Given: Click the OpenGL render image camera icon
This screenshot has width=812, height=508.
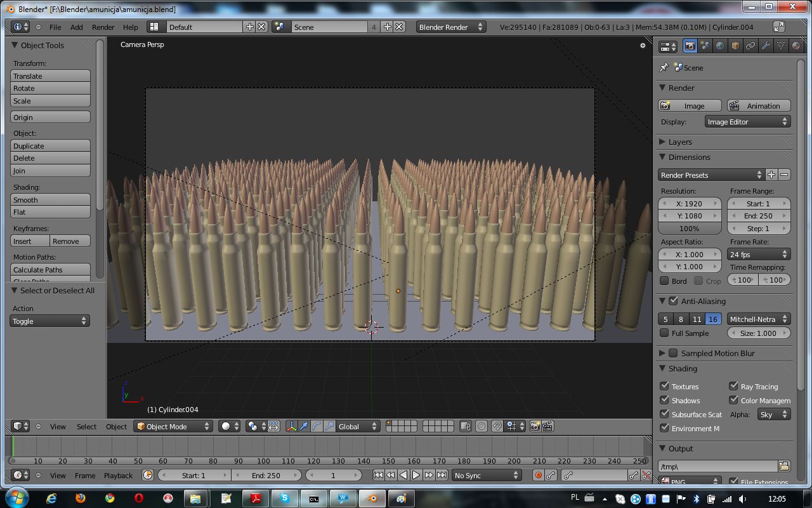Looking at the screenshot, I should [535, 427].
